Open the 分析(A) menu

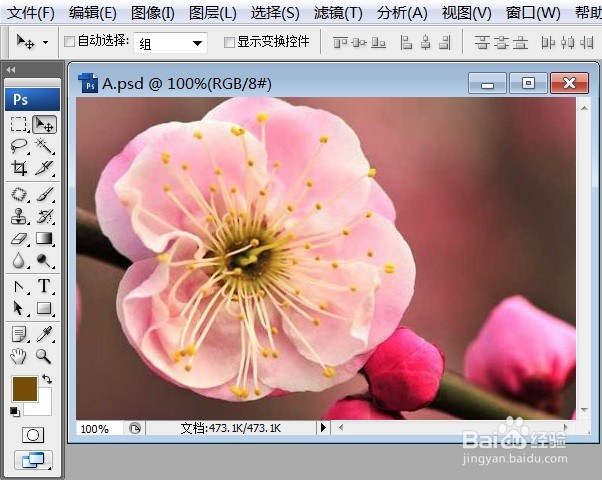[x=402, y=13]
